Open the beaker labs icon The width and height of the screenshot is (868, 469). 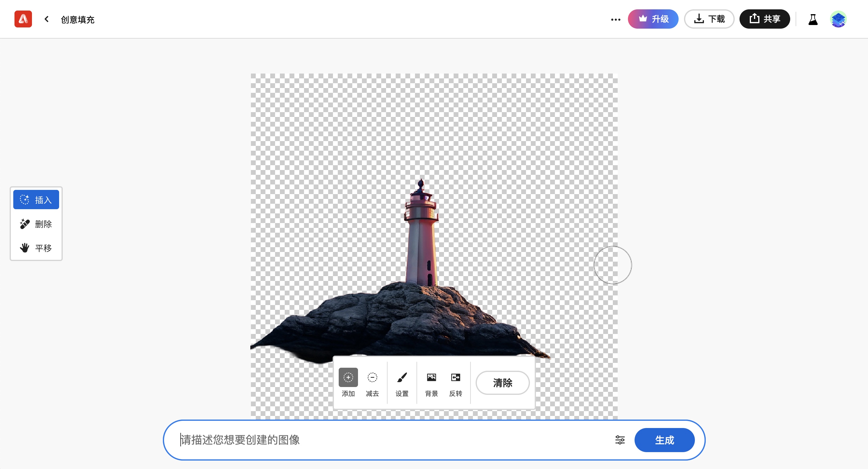[x=813, y=20]
